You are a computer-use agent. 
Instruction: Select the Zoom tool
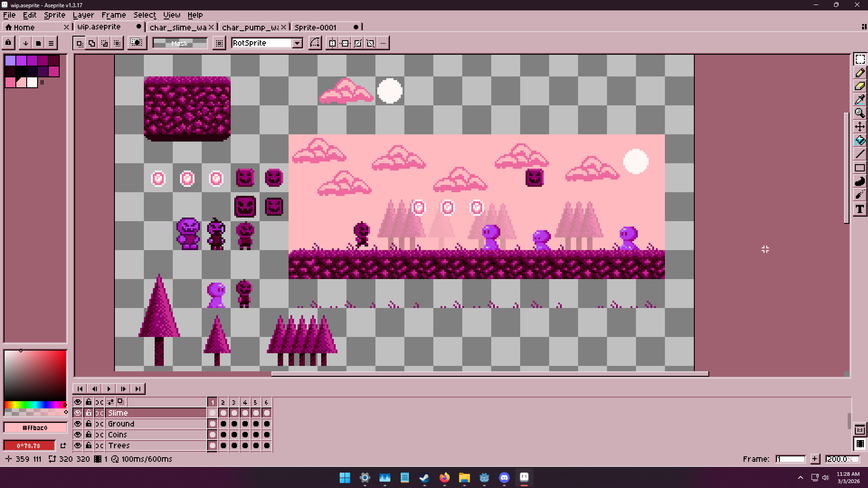tap(859, 113)
